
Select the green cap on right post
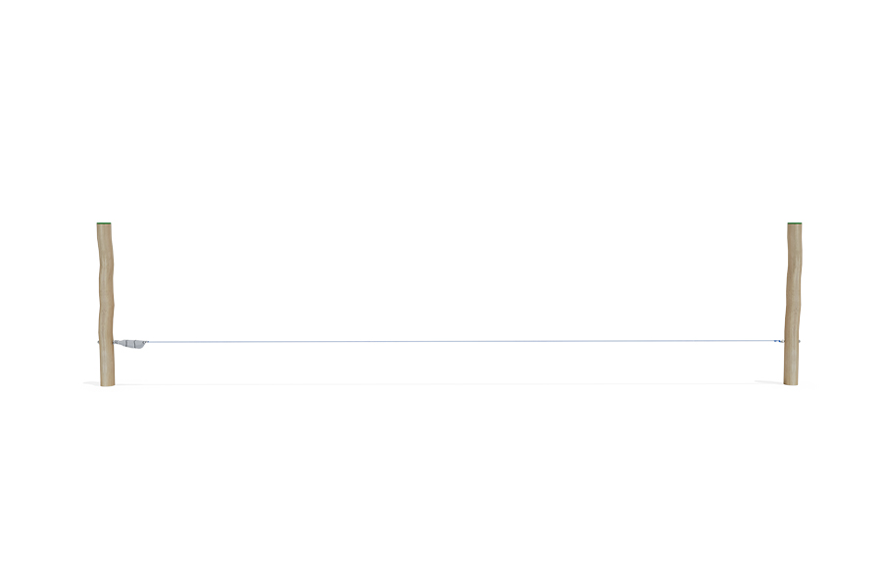click(x=793, y=223)
